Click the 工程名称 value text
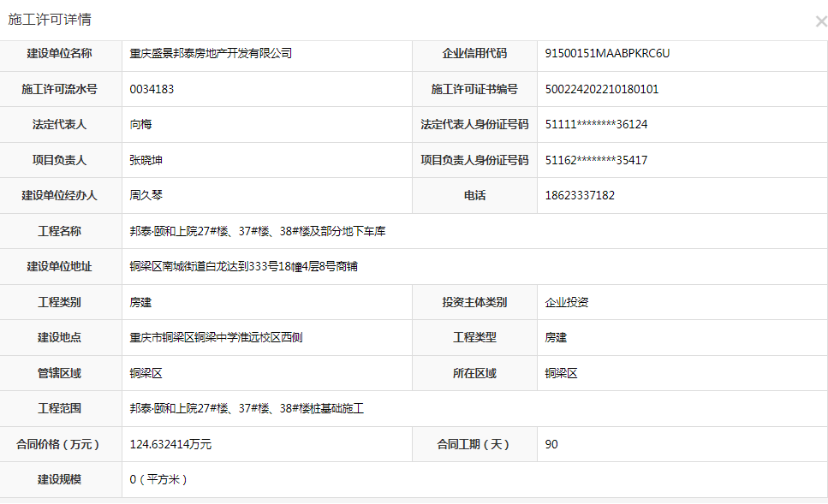Viewport: 828px width, 504px height. click(x=257, y=231)
